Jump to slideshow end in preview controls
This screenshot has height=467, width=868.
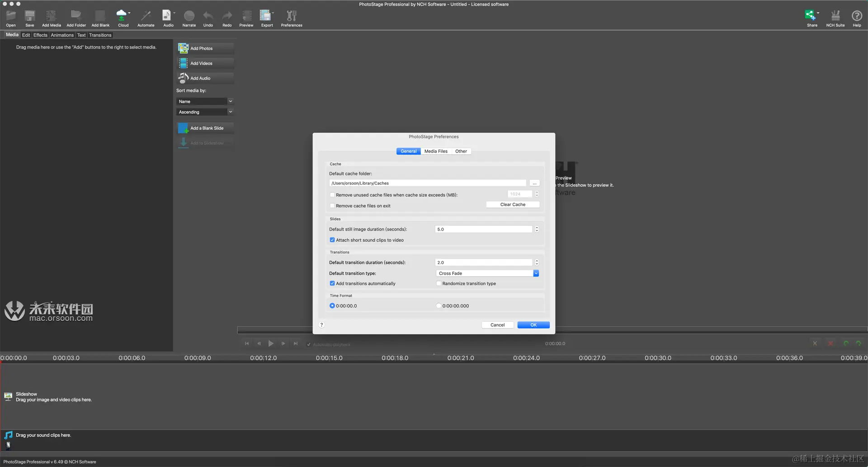[296, 343]
